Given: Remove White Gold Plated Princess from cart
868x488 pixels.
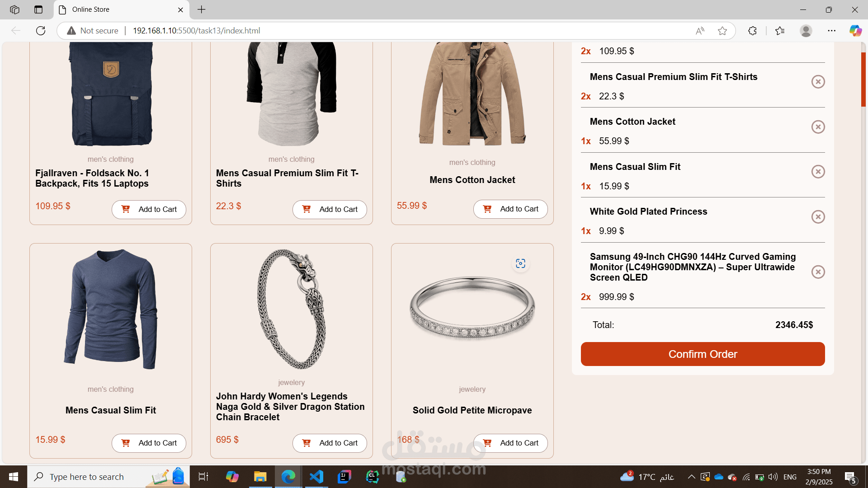Looking at the screenshot, I should 818,217.
